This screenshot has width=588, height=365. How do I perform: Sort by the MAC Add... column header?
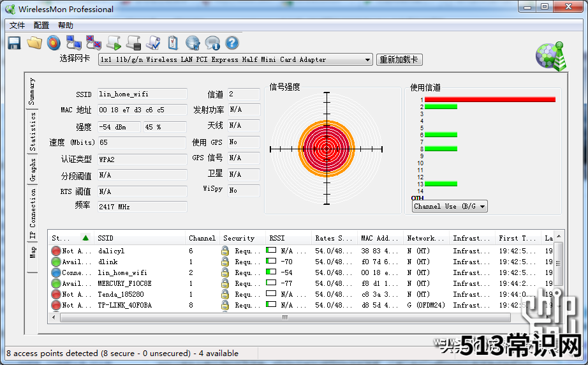[380, 238]
